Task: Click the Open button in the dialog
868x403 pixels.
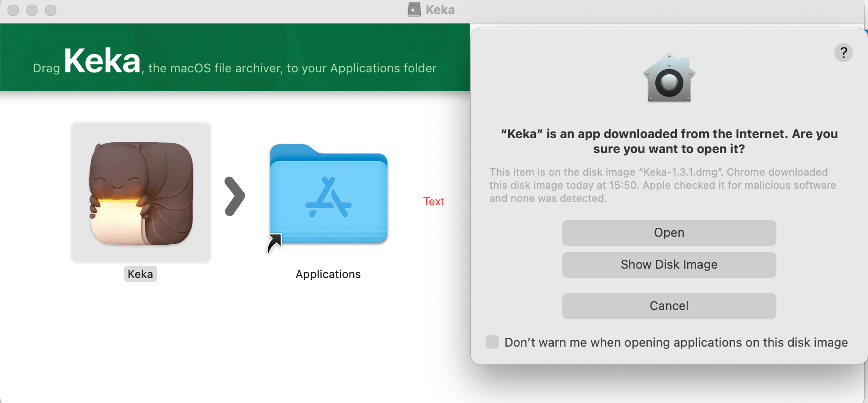Action: pyautogui.click(x=669, y=233)
